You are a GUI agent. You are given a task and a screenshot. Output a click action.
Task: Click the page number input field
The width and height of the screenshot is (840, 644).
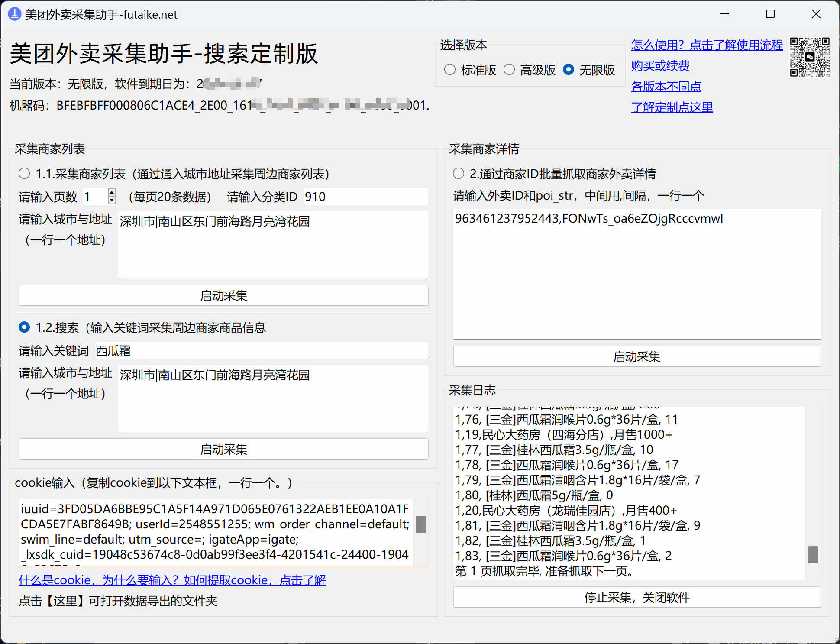point(95,197)
